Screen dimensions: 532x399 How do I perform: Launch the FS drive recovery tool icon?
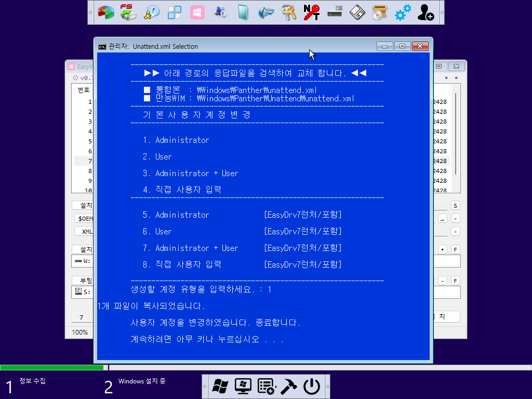tap(128, 12)
